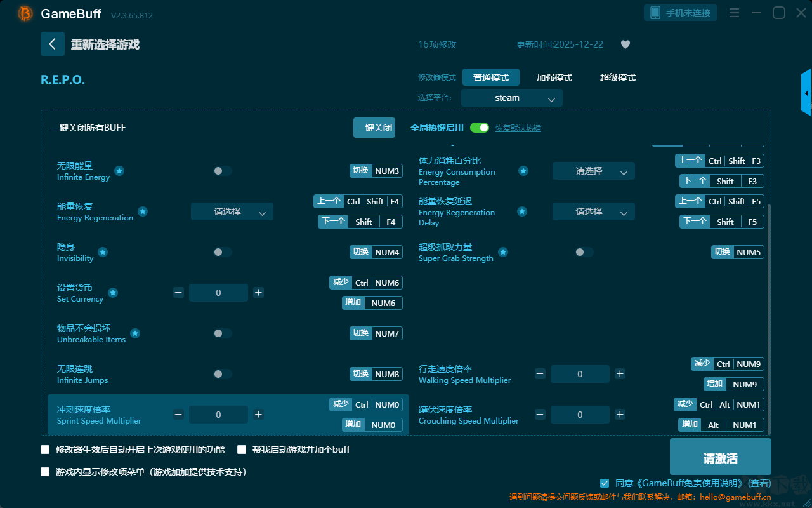Click the star beside Unbreakable Items
This screenshot has height=508, width=812.
135,333
